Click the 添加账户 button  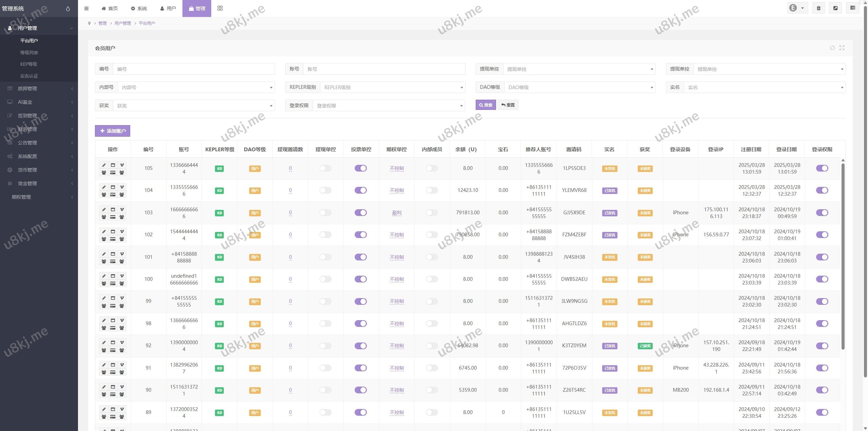[x=113, y=131]
